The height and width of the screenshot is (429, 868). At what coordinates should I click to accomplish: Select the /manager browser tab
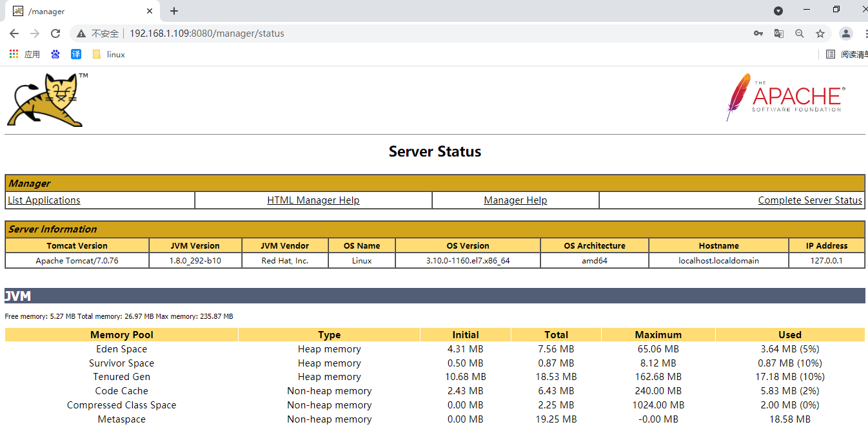83,11
